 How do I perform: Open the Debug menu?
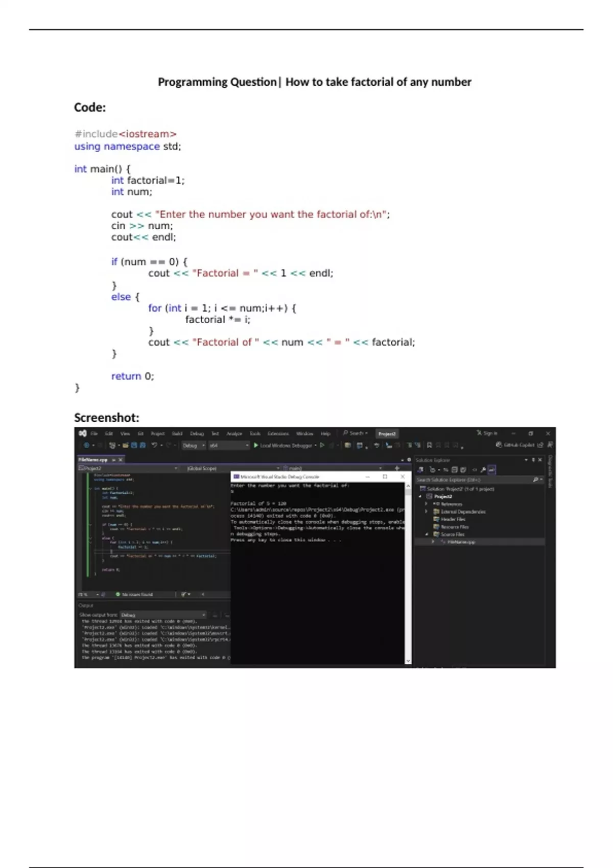pyautogui.click(x=197, y=433)
